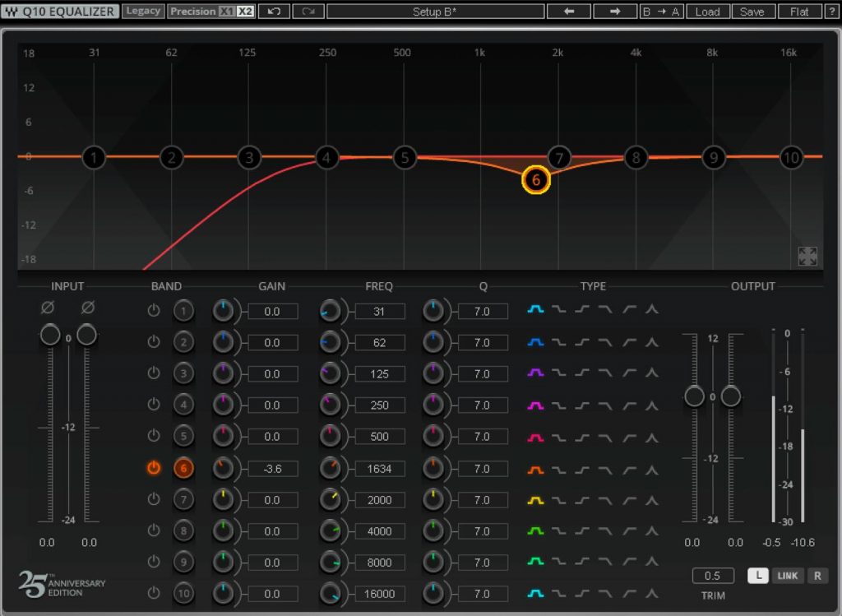Disable band 6 power toggle
This screenshot has width=842, height=616.
point(154,469)
